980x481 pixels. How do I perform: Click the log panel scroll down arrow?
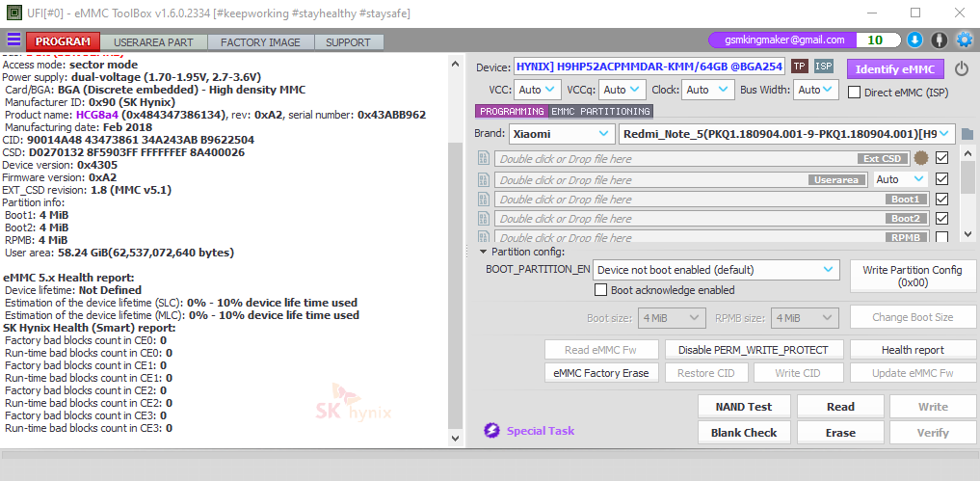tap(456, 439)
